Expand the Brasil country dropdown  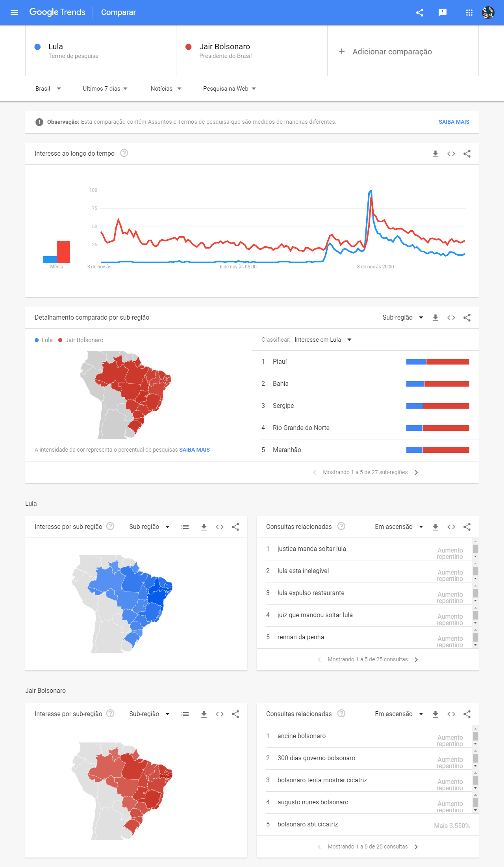coord(48,89)
